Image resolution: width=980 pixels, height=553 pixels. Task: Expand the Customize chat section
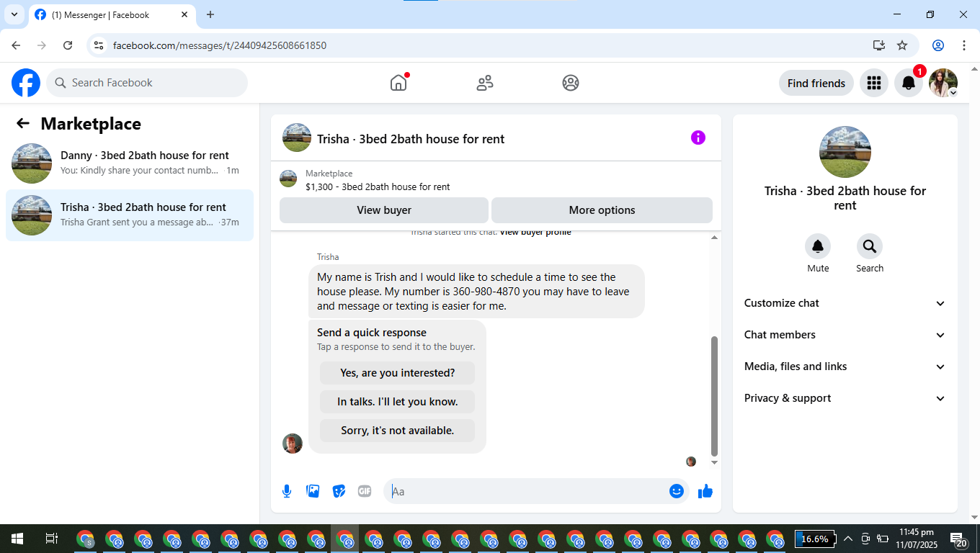[x=845, y=303]
